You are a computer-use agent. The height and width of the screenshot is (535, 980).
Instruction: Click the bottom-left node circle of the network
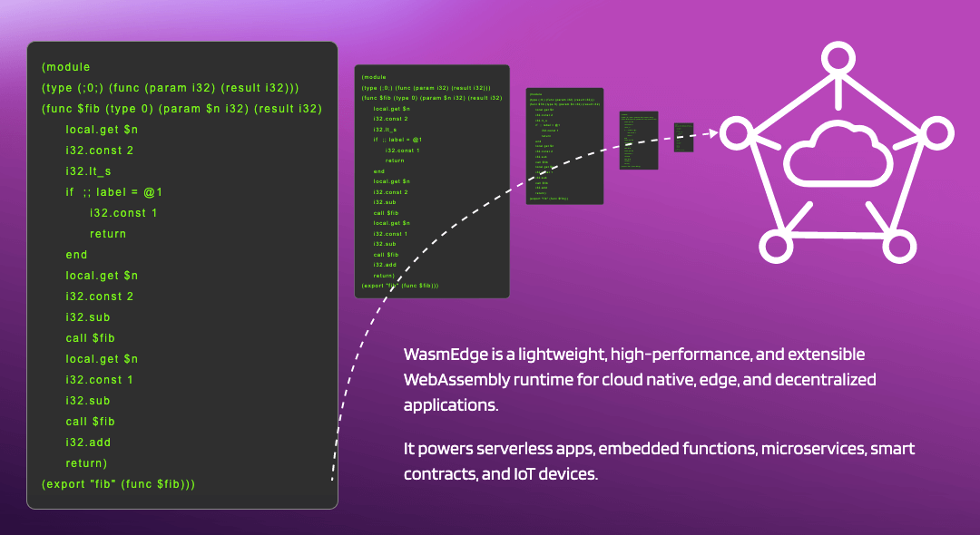tap(776, 246)
